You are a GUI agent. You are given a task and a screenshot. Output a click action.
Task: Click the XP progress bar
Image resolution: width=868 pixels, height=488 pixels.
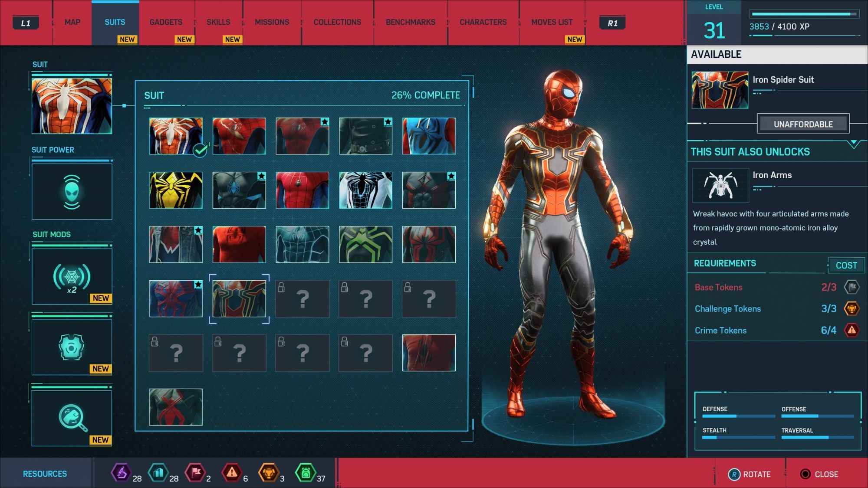tap(804, 14)
